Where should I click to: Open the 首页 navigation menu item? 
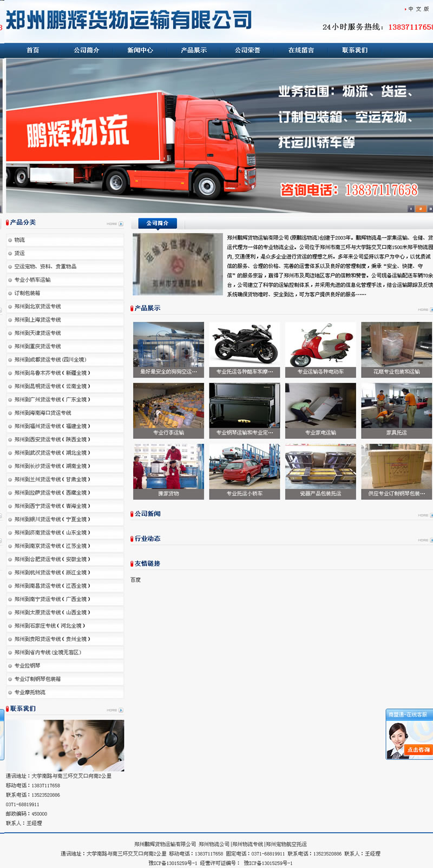tap(32, 50)
